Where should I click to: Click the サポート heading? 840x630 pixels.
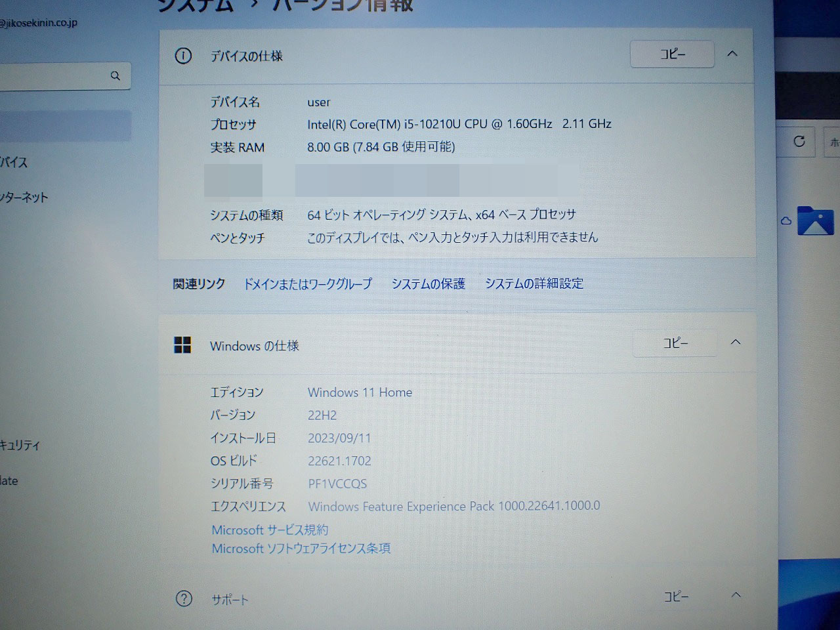(x=230, y=600)
